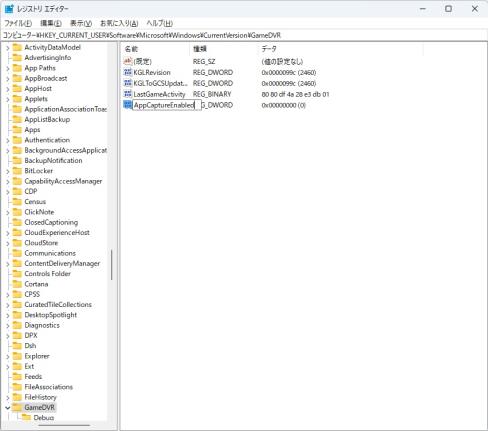Image resolution: width=488 pixels, height=431 pixels.
Task: Click the KGLToGCSUpdat DWORD value icon
Action: [x=128, y=83]
